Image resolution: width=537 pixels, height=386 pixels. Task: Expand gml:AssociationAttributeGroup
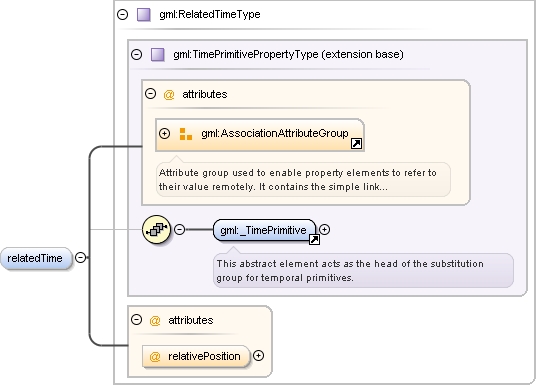pos(164,133)
